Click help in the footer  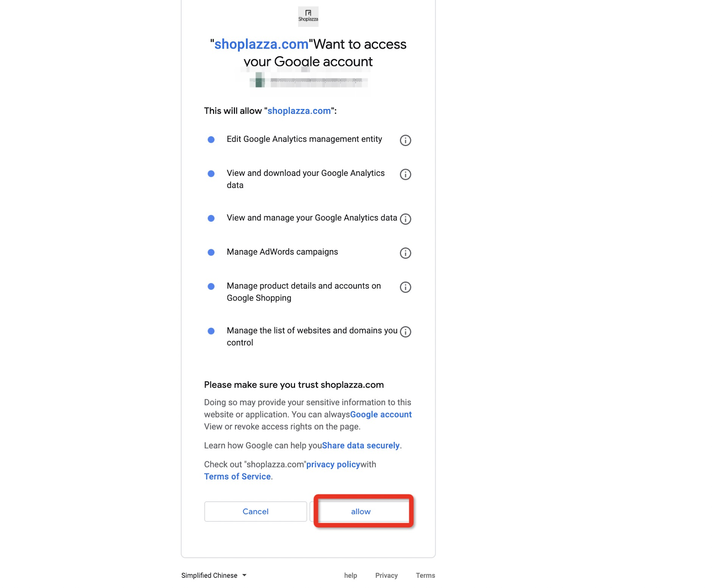click(351, 576)
